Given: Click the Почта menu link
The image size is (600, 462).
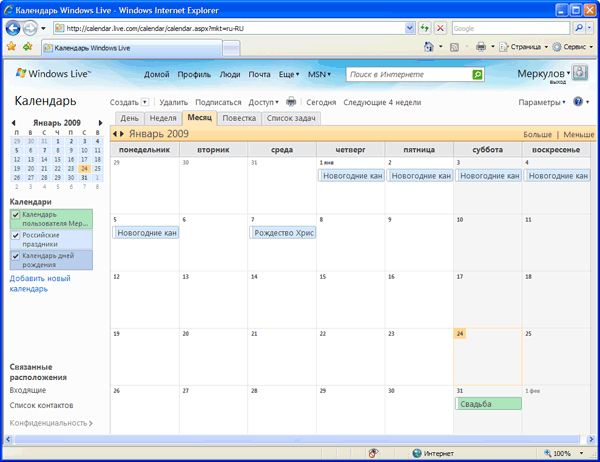Looking at the screenshot, I should click(259, 74).
